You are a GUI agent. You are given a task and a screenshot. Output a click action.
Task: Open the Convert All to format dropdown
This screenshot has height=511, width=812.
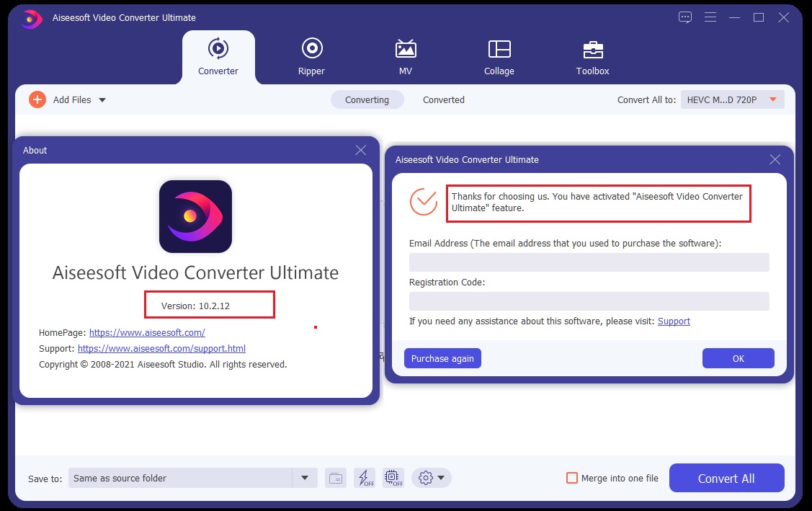[x=732, y=99]
